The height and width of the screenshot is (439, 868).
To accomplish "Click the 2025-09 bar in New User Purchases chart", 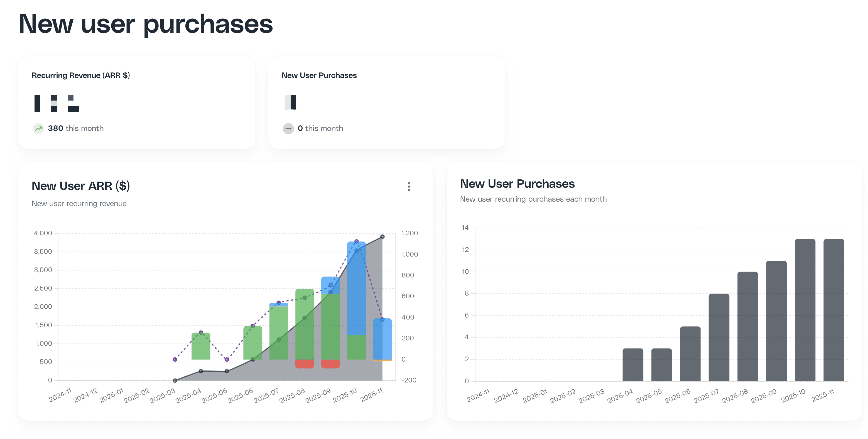I will 776,320.
